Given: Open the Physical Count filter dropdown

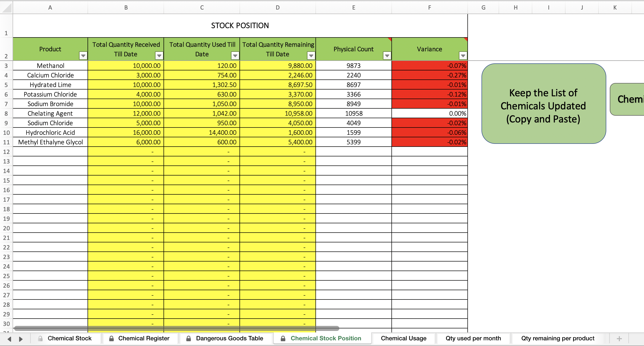Looking at the screenshot, I should tap(387, 56).
